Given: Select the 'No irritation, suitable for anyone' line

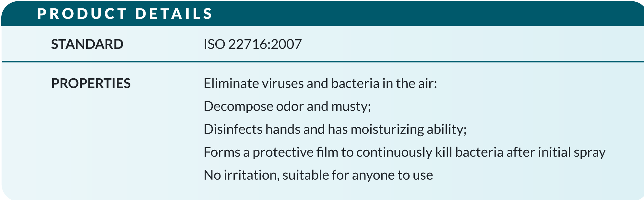Looking at the screenshot, I should pyautogui.click(x=318, y=175).
